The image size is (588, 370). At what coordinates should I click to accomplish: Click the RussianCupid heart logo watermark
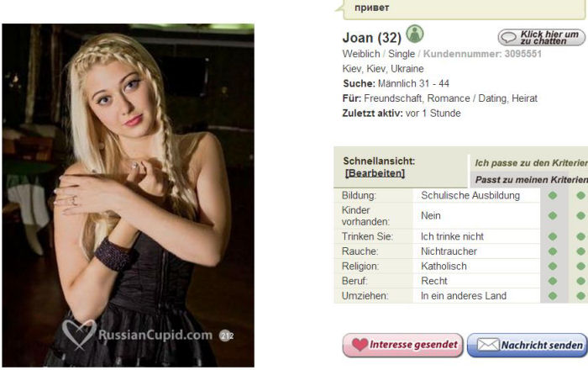click(79, 335)
